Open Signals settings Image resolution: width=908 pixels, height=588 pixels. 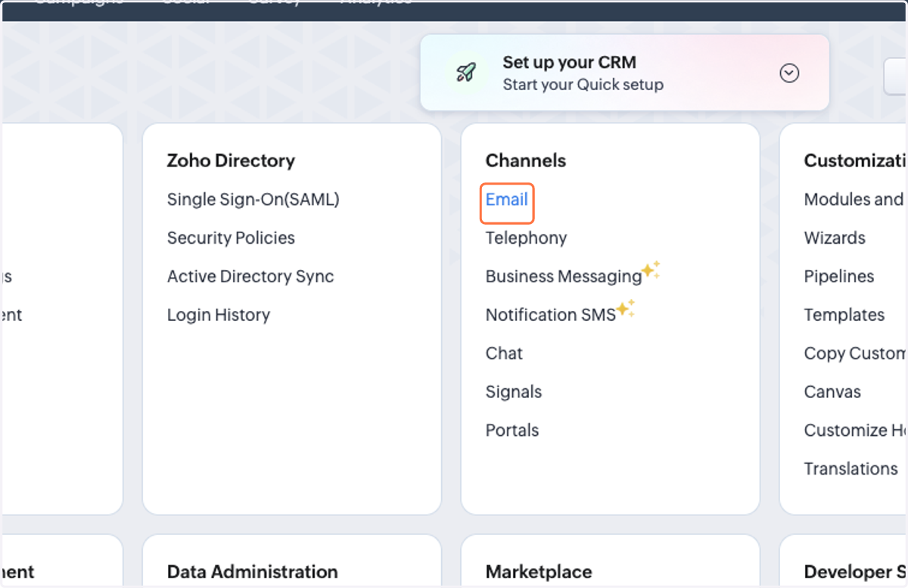pyautogui.click(x=514, y=392)
